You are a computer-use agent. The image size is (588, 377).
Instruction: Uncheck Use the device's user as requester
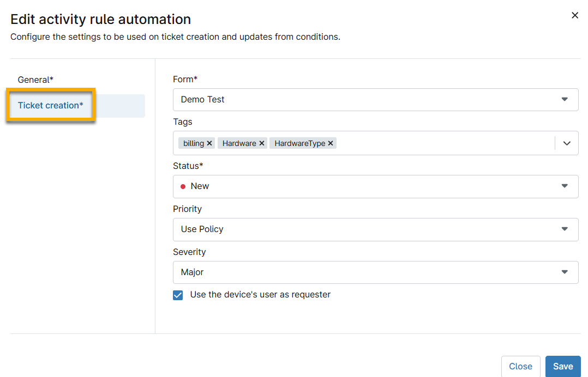[178, 295]
